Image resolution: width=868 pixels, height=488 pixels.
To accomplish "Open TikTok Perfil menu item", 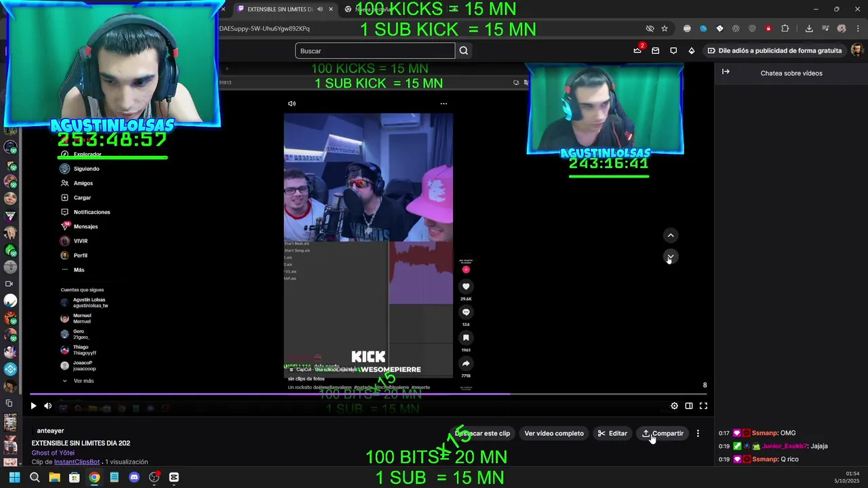I will click(74, 256).
